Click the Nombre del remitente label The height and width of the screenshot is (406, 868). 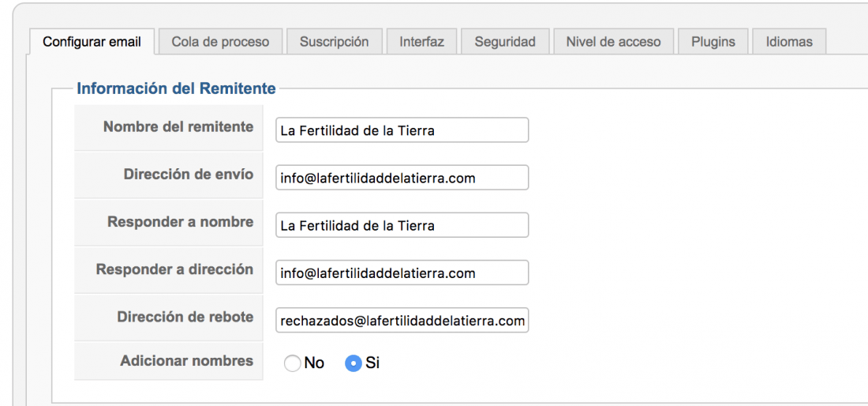point(178,127)
